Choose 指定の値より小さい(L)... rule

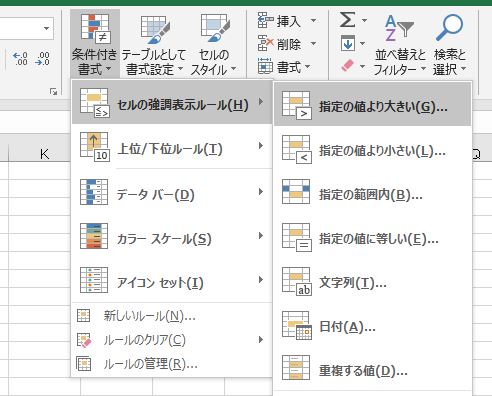point(372,149)
